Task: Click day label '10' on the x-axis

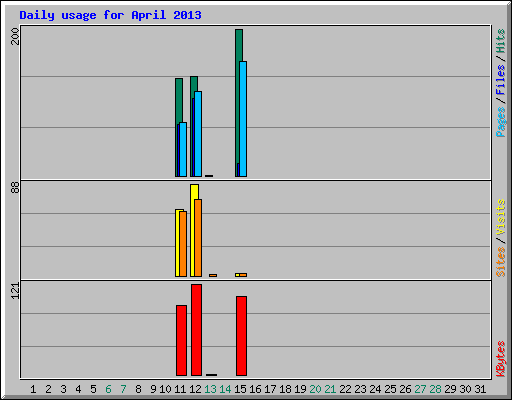Action: (165, 389)
